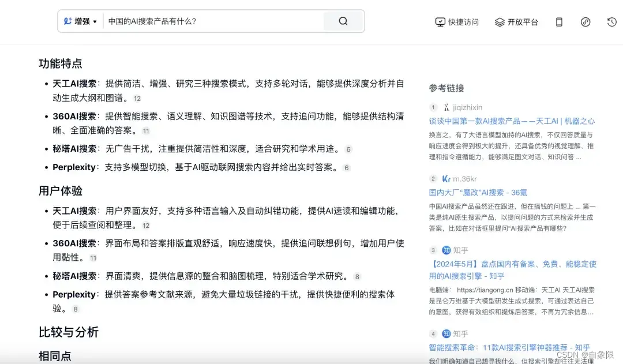623x364 pixels.
Task: Open the 增强 search mode dropdown
Action: pyautogui.click(x=81, y=21)
